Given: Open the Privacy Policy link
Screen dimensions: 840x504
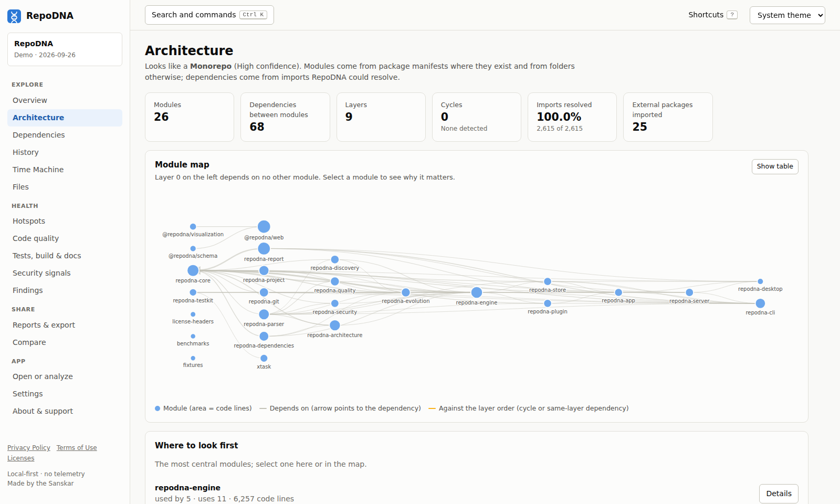Looking at the screenshot, I should pyautogui.click(x=29, y=448).
